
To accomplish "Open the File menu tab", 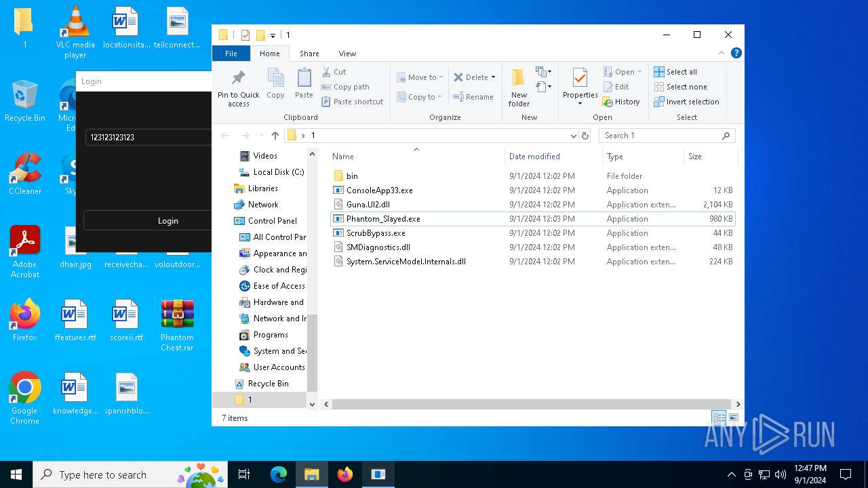I will [231, 54].
